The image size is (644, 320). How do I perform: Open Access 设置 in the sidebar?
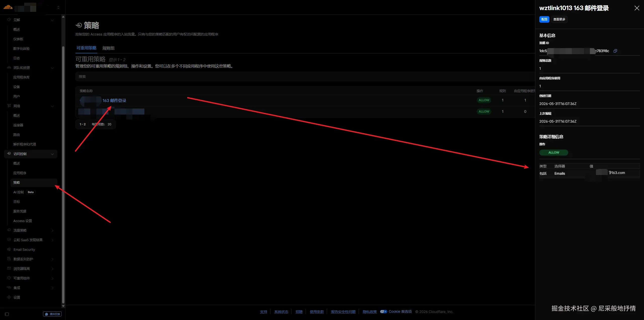point(23,221)
